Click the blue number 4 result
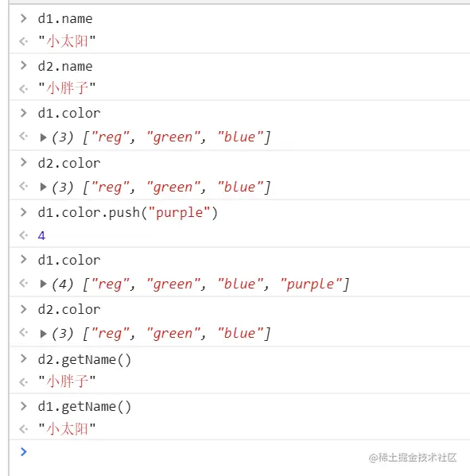470x476 pixels. tap(41, 235)
